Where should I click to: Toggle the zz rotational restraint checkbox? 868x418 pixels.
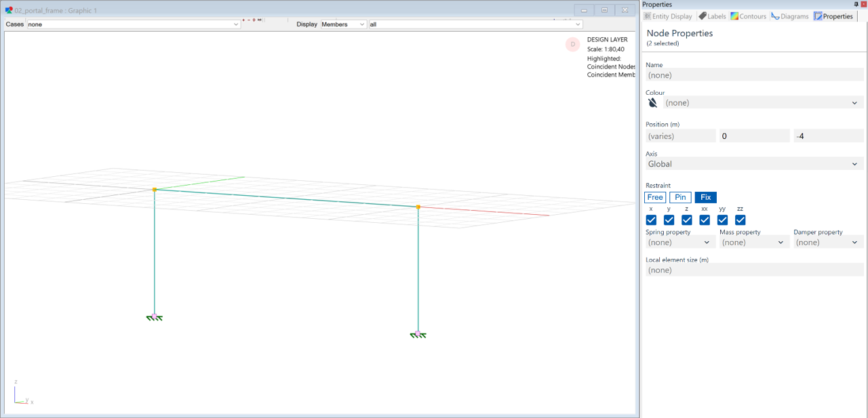740,220
